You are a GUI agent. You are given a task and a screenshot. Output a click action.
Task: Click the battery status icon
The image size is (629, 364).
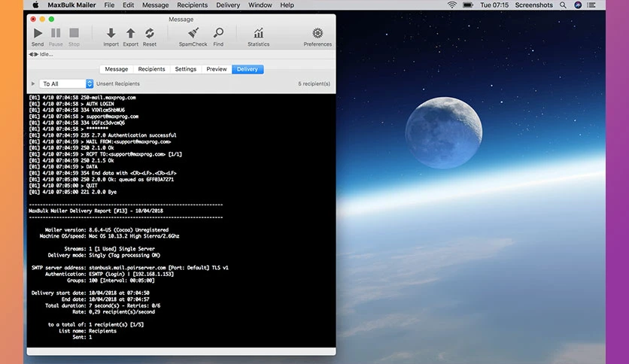pos(468,5)
